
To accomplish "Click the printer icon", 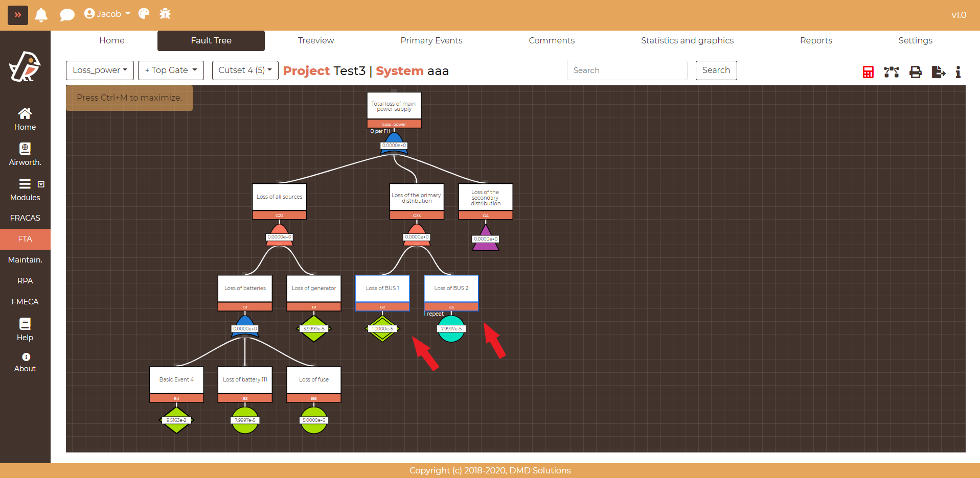I will tap(915, 72).
